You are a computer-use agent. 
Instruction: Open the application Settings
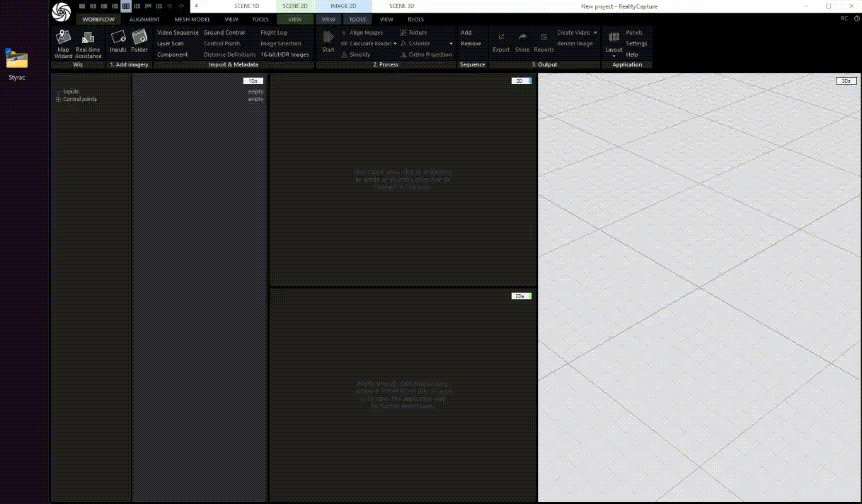point(636,44)
